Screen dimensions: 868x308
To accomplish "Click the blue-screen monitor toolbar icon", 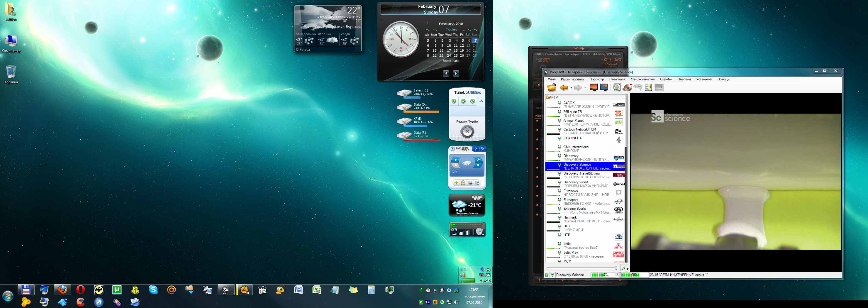I will (604, 88).
